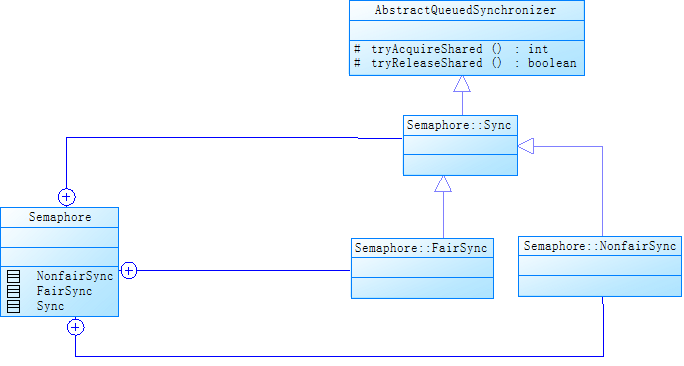
Task: Click the inheritance arrowhead from NonfairSync beside Sync
Action: pyautogui.click(x=526, y=146)
